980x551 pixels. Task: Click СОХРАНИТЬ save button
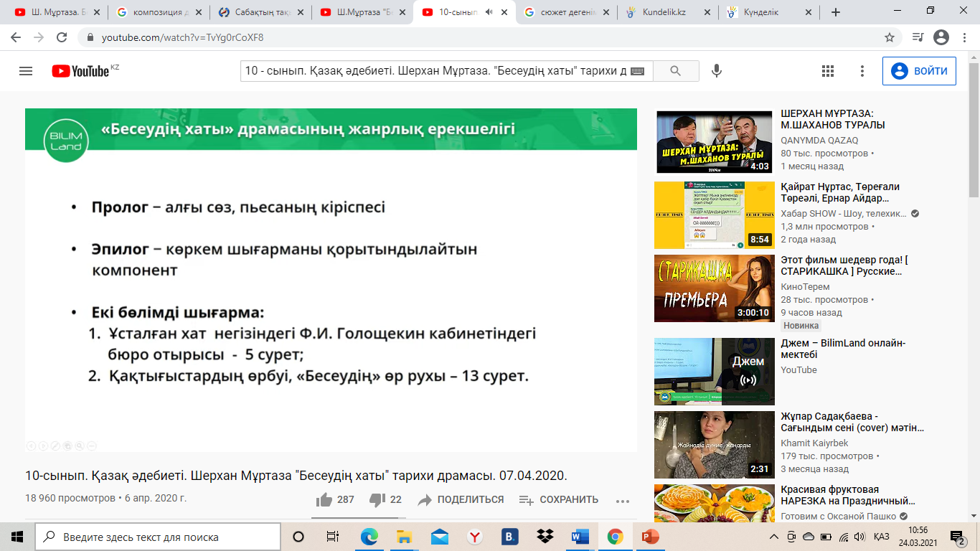(559, 500)
